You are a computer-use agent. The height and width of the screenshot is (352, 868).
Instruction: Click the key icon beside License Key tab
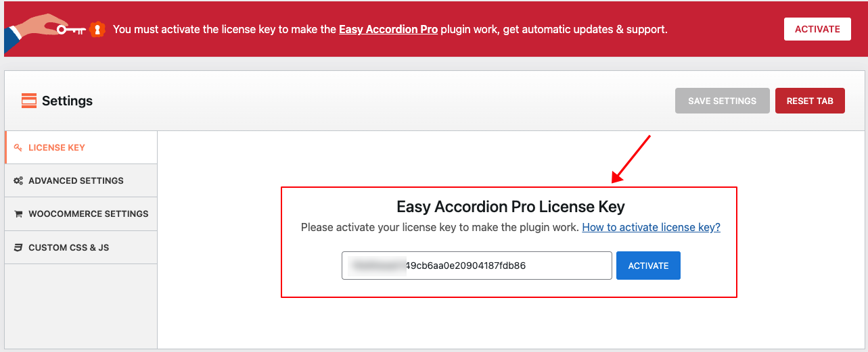tap(18, 147)
